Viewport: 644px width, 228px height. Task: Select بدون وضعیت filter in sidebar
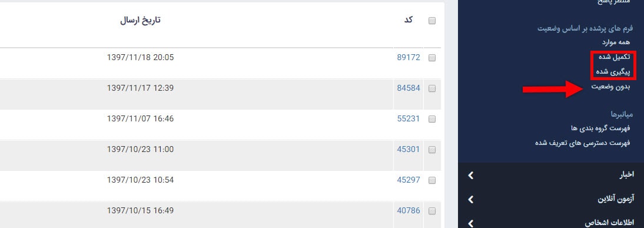[610, 87]
